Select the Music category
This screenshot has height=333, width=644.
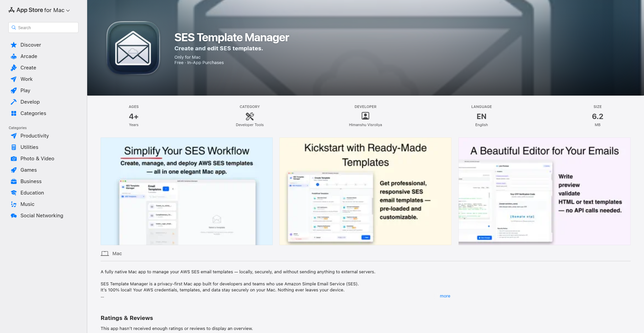(x=27, y=204)
